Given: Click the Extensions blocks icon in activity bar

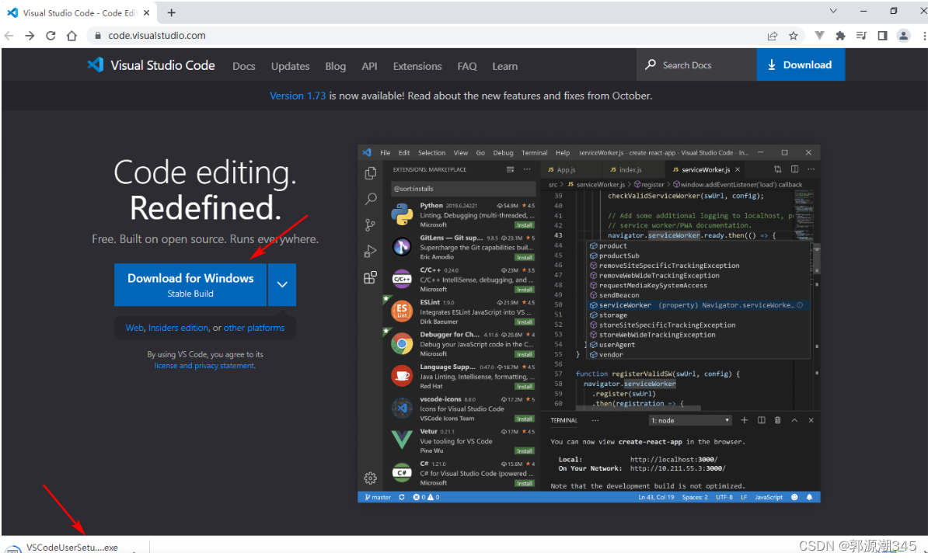Looking at the screenshot, I should 371,277.
